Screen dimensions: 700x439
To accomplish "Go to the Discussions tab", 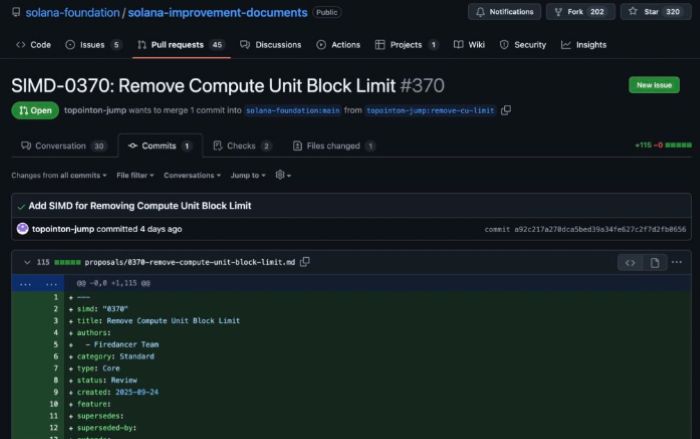I will click(x=271, y=45).
